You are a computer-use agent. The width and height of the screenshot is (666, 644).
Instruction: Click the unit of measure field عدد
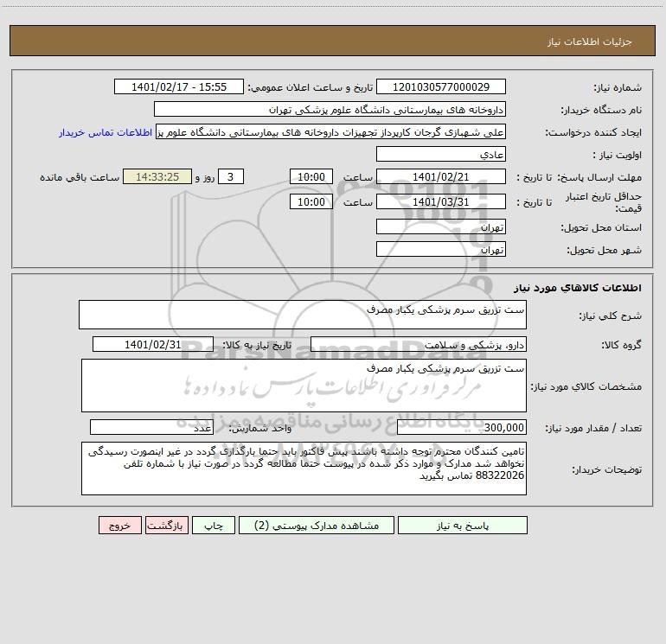click(x=151, y=428)
